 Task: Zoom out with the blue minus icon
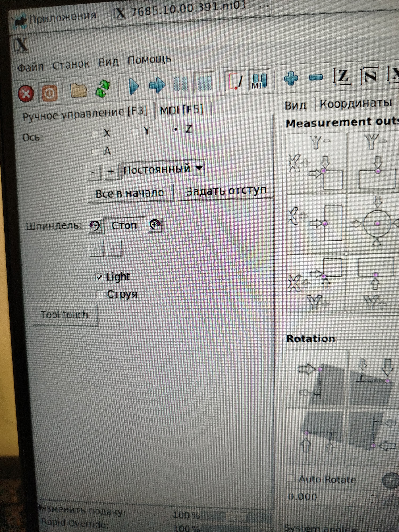pos(316,77)
